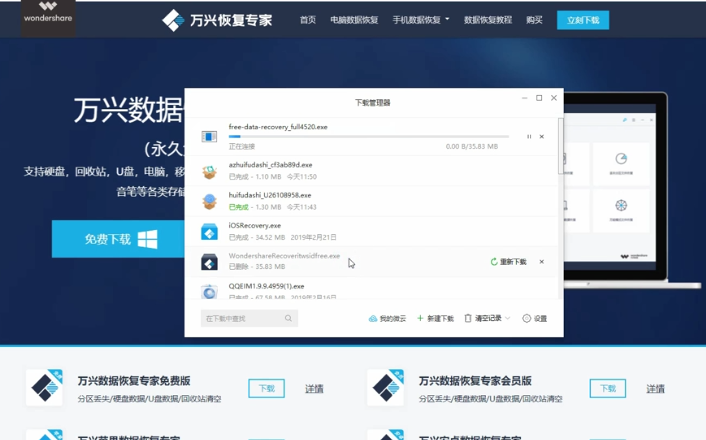Maximize the 下载管理器 window
The height and width of the screenshot is (440, 706).
pos(539,98)
